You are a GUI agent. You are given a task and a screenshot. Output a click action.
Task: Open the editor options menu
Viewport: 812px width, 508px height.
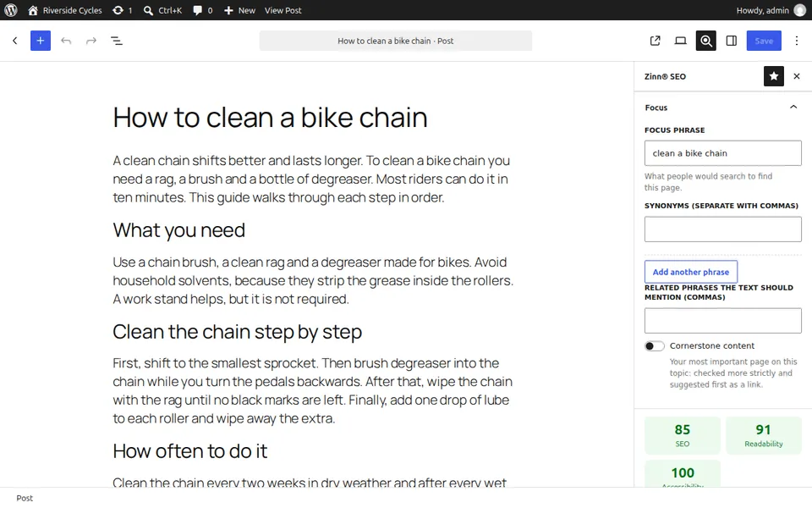[x=797, y=41]
